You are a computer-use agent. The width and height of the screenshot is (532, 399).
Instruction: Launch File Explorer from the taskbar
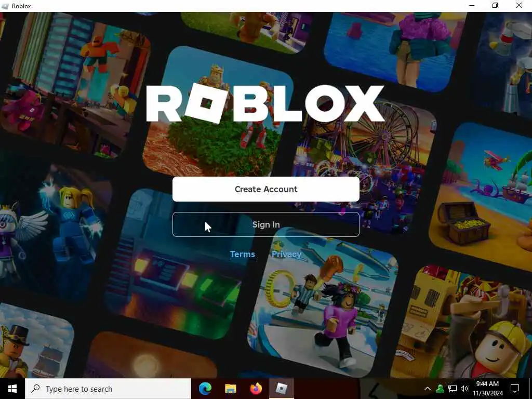click(230, 389)
